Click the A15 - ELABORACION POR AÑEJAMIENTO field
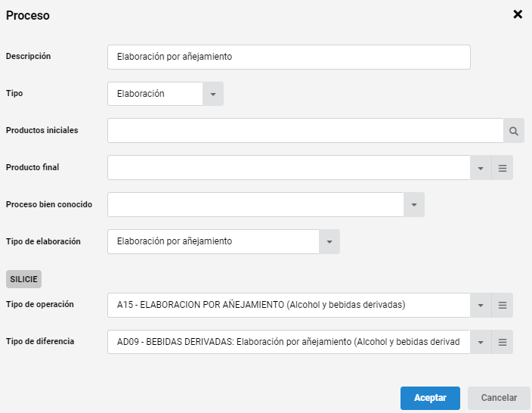 tap(289, 306)
